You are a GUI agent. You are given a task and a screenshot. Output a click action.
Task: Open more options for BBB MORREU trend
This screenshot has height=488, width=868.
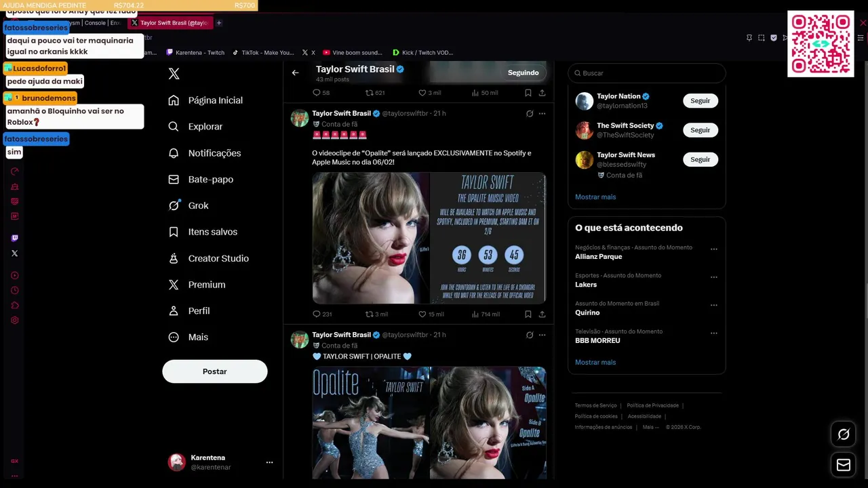(x=713, y=333)
